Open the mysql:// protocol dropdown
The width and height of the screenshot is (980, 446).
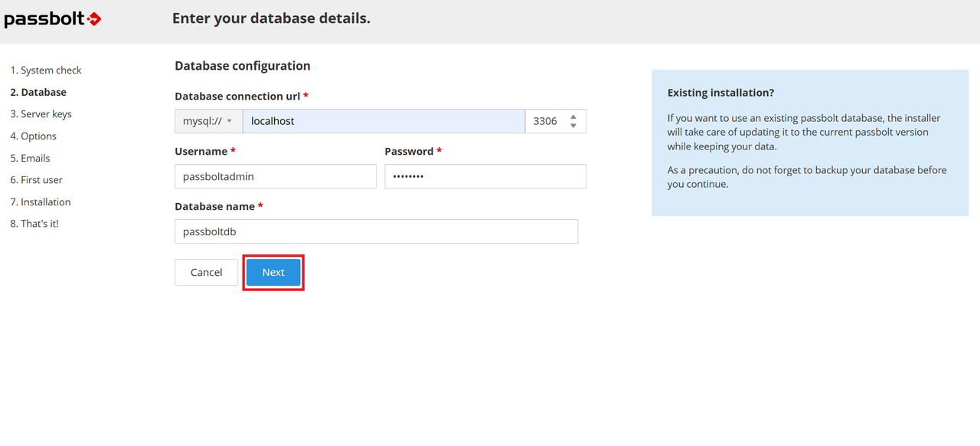(x=208, y=121)
